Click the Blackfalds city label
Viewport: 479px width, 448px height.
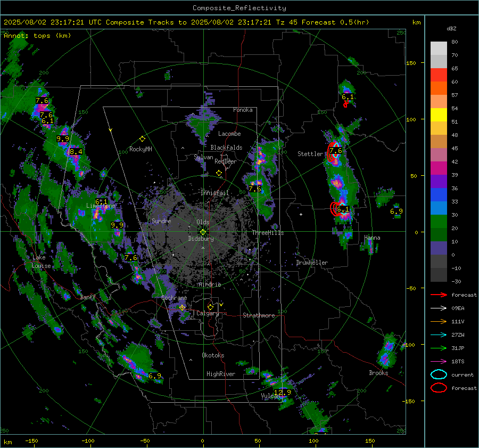point(226,148)
